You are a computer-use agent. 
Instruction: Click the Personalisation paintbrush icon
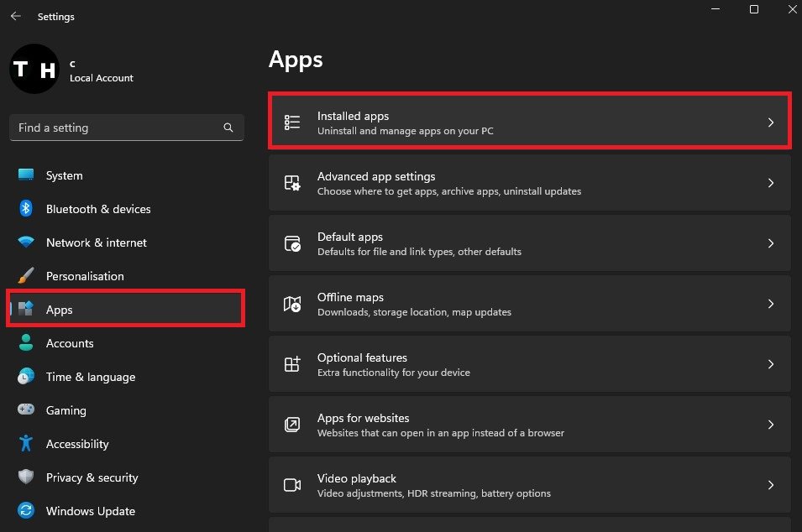point(26,276)
